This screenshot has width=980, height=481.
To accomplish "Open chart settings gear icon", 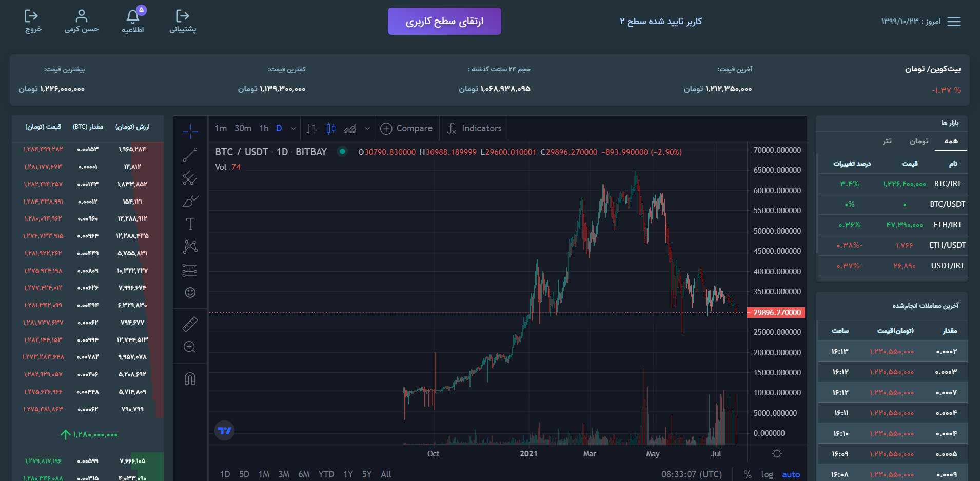I will 777,454.
